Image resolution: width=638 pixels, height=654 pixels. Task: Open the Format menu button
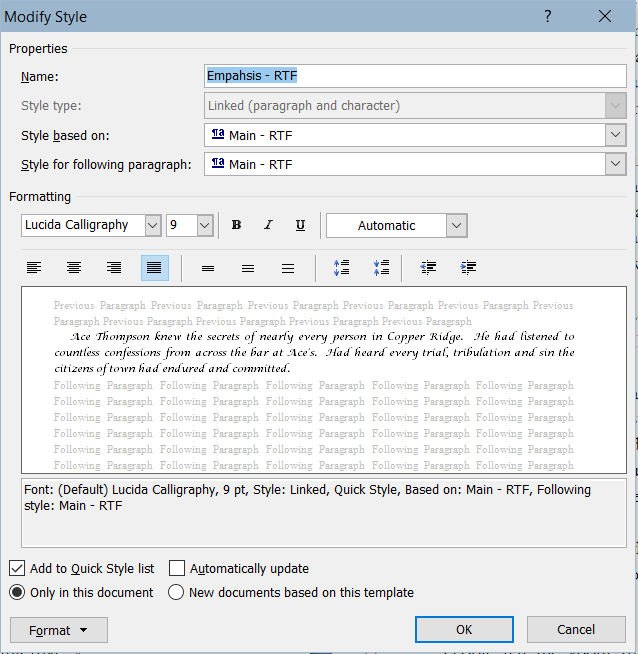[59, 630]
